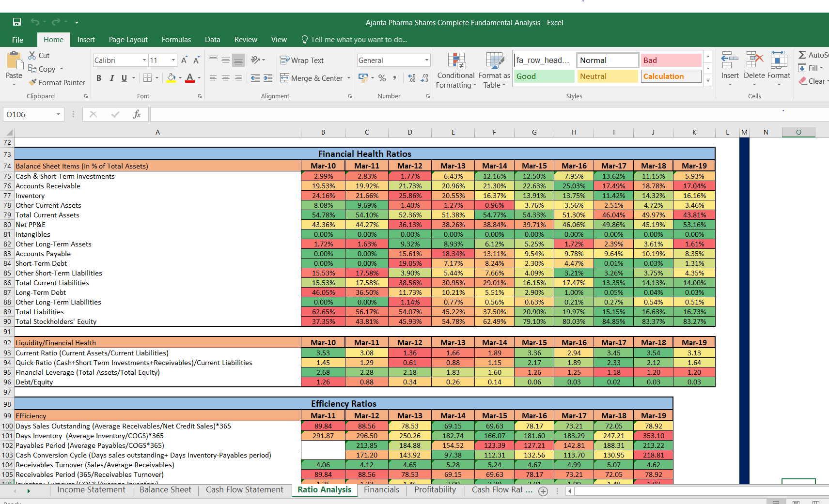Image resolution: width=829 pixels, height=504 pixels.
Task: Open the Page Layout ribbon tab
Action: [128, 40]
